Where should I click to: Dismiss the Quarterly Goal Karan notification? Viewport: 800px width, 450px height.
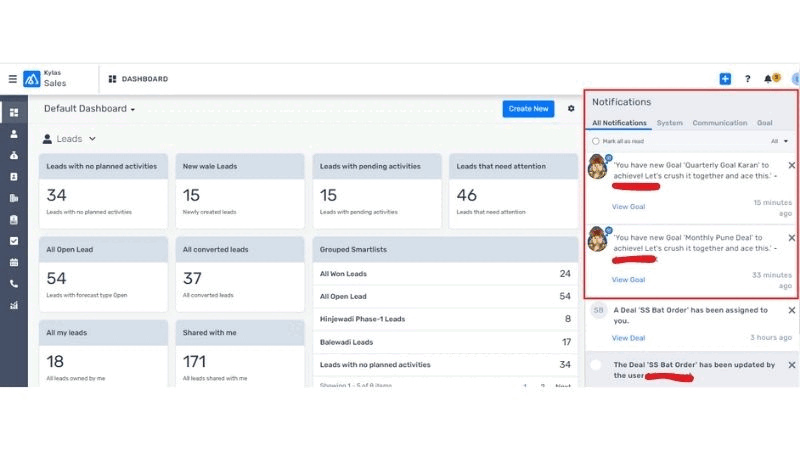pyautogui.click(x=792, y=165)
